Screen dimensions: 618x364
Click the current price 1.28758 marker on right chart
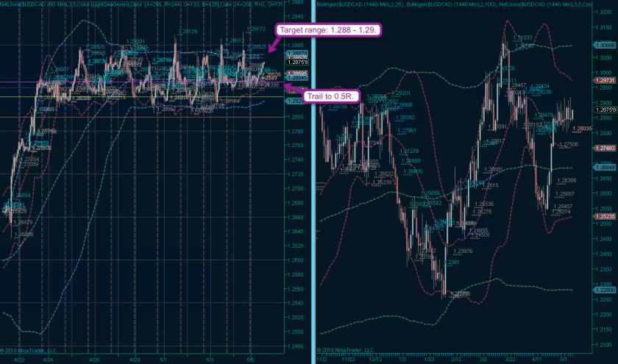[602, 110]
